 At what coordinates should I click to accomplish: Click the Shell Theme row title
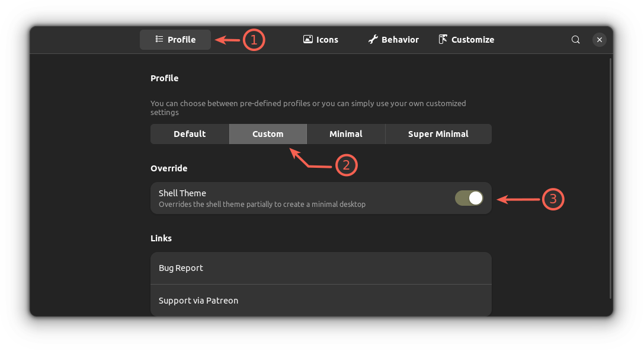(182, 193)
